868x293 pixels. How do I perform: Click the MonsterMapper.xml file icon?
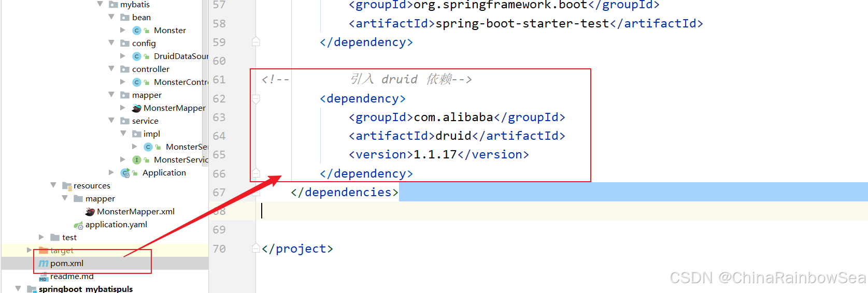(90, 212)
